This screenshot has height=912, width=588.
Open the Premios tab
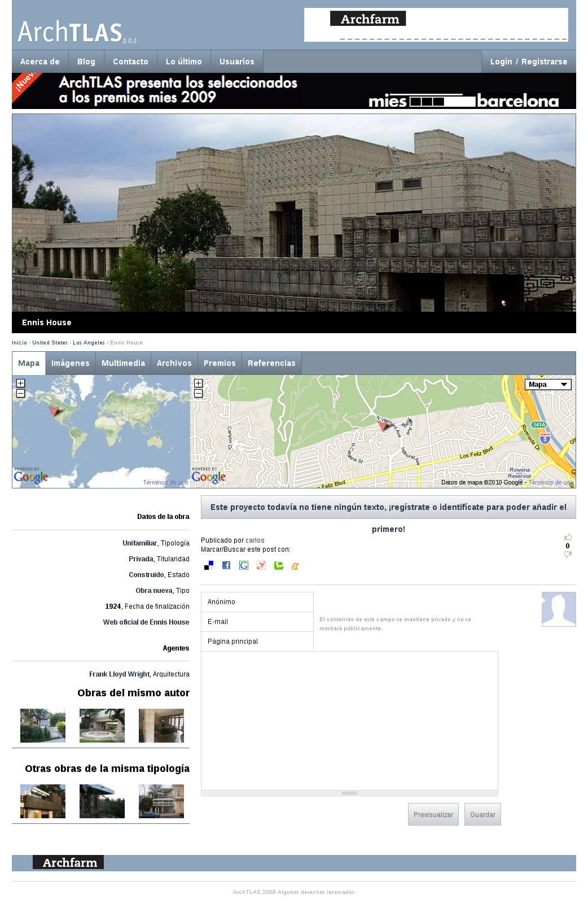(220, 363)
